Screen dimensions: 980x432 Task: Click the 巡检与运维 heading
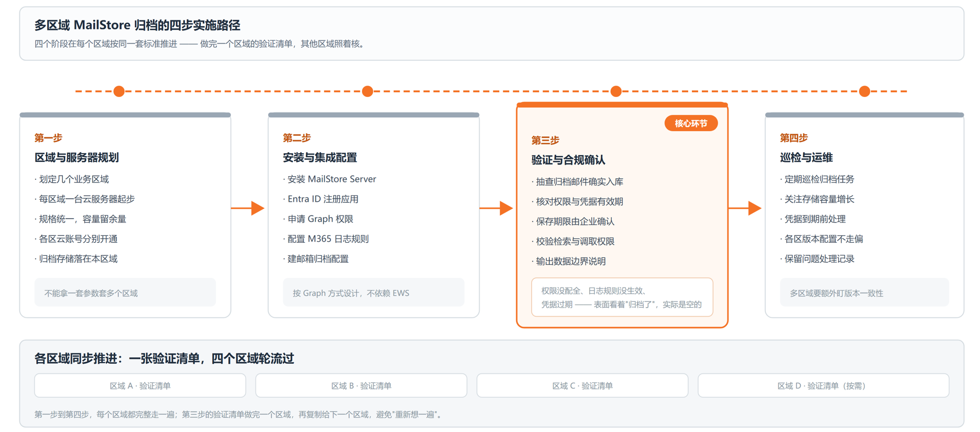[x=806, y=157]
